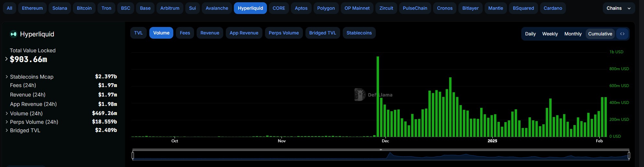The height and width of the screenshot is (167, 644).
Task: Select the Monthly interval
Action: pos(573,34)
